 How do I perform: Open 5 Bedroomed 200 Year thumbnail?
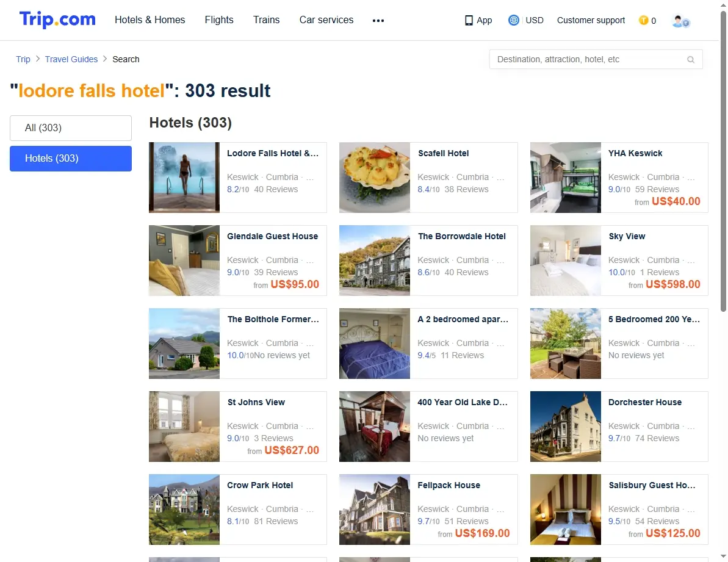(566, 344)
